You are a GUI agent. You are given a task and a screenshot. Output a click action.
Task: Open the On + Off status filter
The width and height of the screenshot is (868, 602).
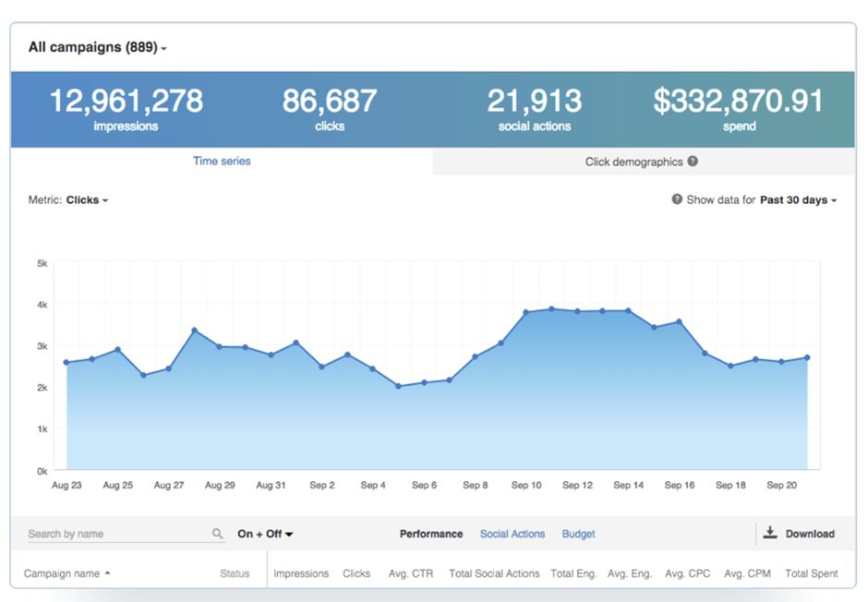click(x=265, y=534)
